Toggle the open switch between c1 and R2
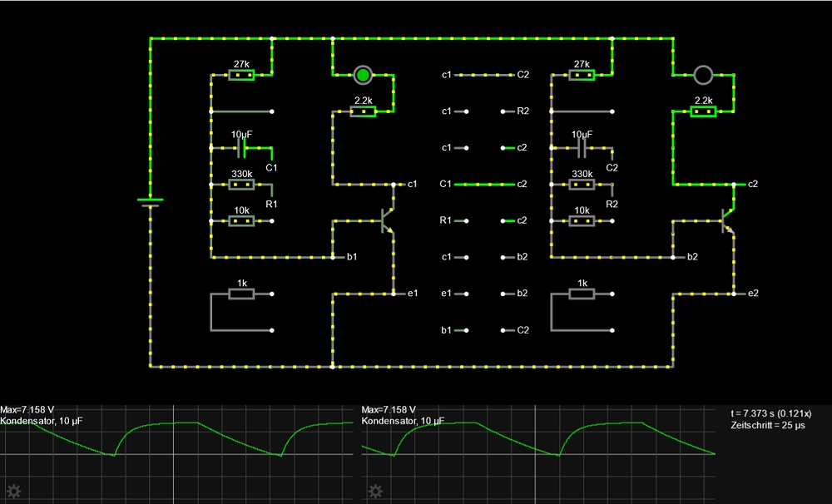This screenshot has width=832, height=504. click(x=485, y=111)
